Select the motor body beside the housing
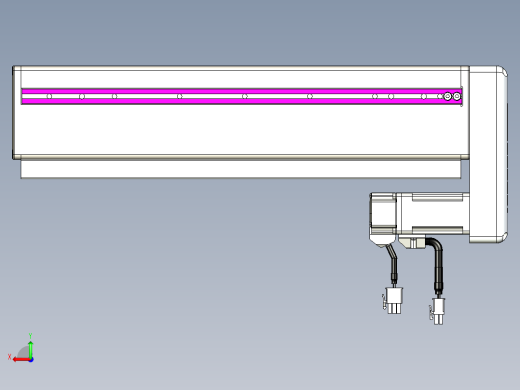This screenshot has width=520, height=390. point(433,213)
